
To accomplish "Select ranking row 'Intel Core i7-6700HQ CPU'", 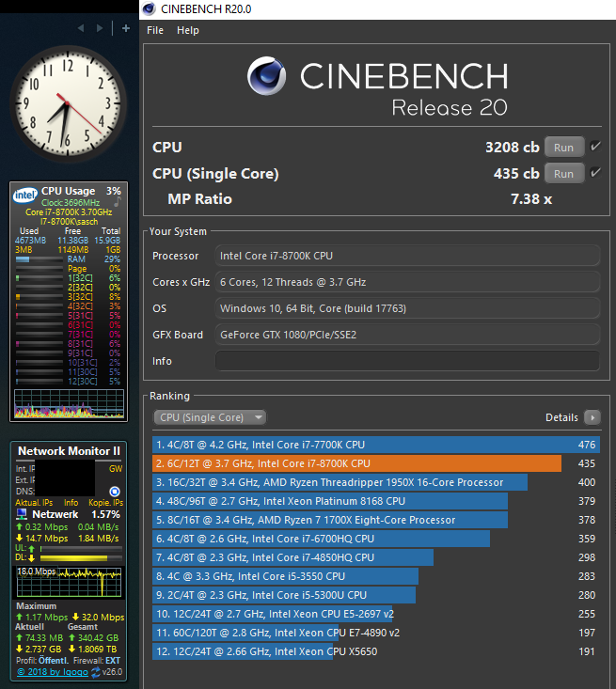I will [x=376, y=539].
